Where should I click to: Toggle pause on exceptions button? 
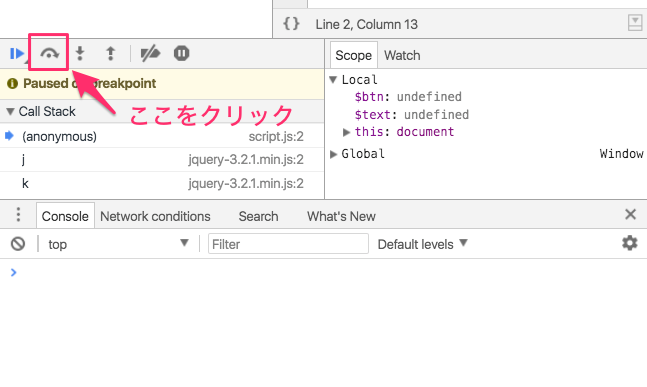(x=181, y=54)
